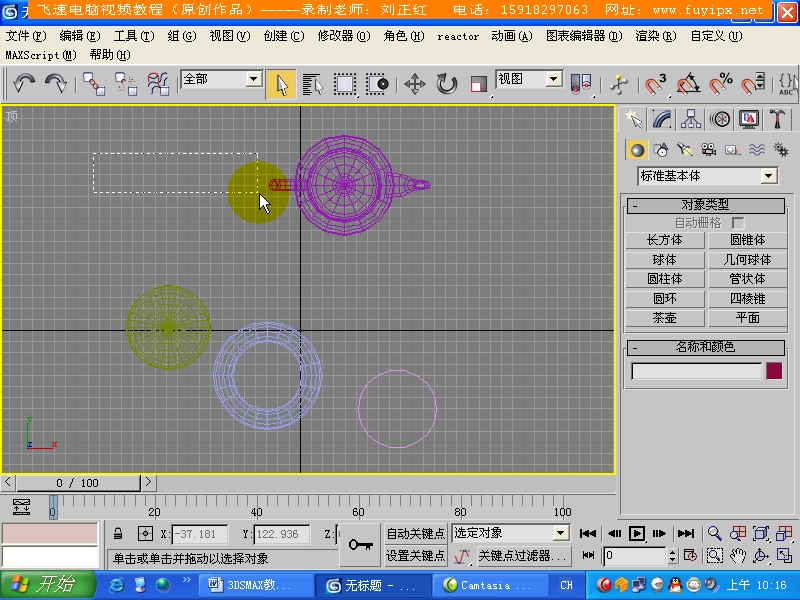Click the 茶壶 teapot button
Image resolution: width=800 pixels, height=600 pixels.
click(x=665, y=318)
